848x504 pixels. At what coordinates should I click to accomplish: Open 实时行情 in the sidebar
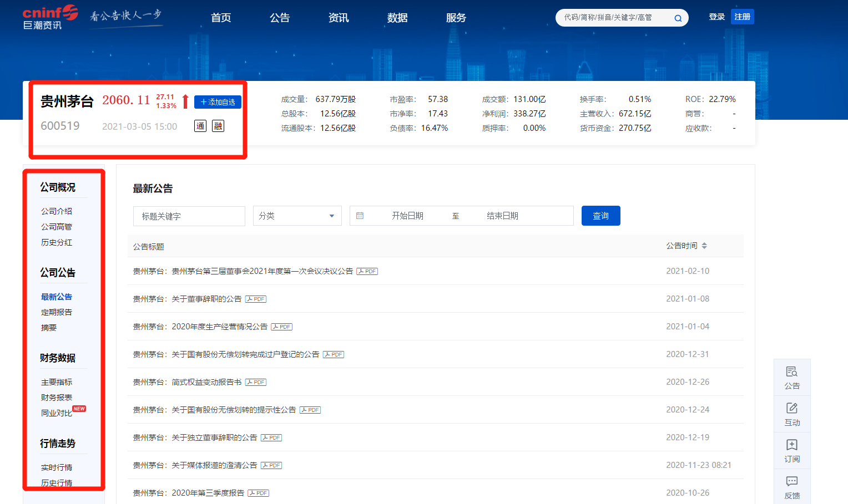click(x=57, y=467)
